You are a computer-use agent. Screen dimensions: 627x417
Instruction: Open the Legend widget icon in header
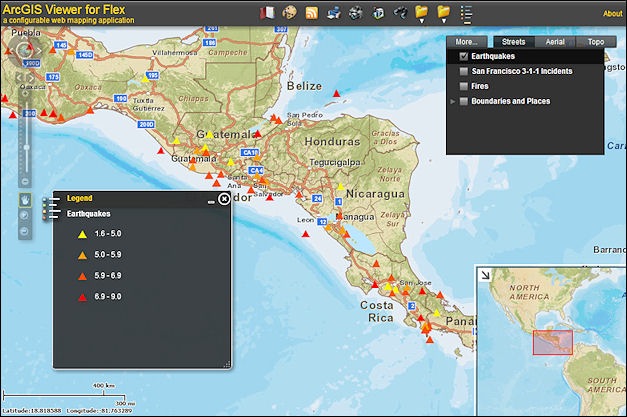tap(466, 14)
